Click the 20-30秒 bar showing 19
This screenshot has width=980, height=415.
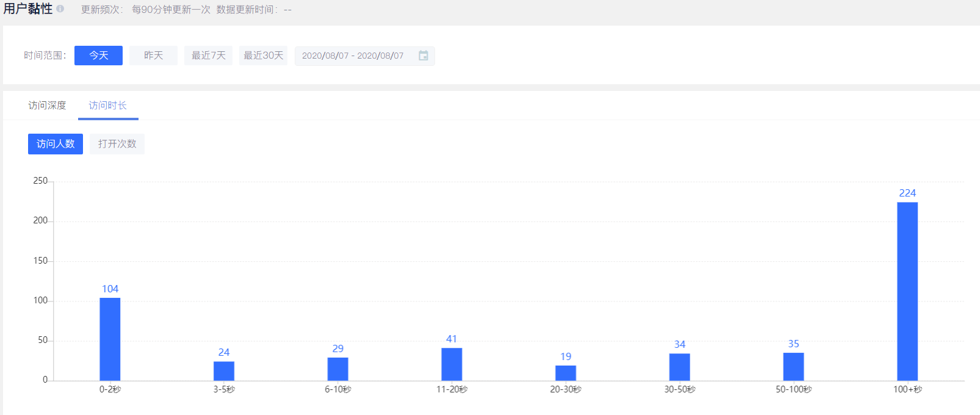tap(566, 373)
